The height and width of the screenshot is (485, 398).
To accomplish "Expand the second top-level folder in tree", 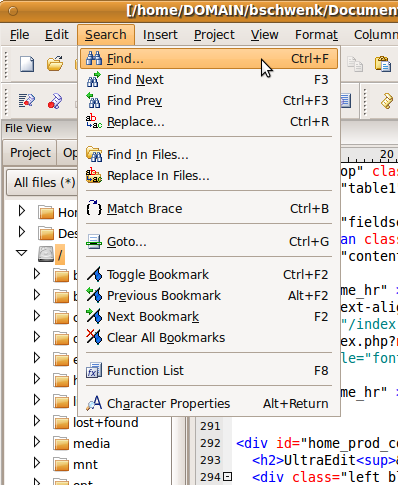I will pos(22,232).
